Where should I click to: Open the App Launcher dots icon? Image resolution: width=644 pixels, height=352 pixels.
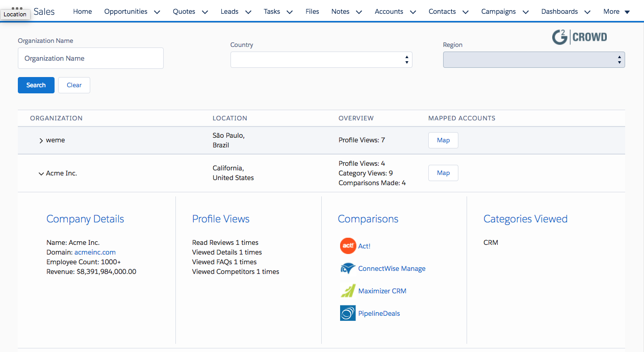click(17, 8)
